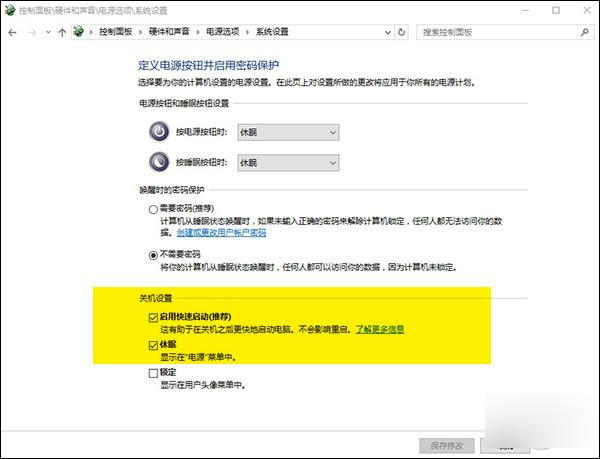The height and width of the screenshot is (459, 600).
Task: Click the power button icon
Action: (x=160, y=132)
